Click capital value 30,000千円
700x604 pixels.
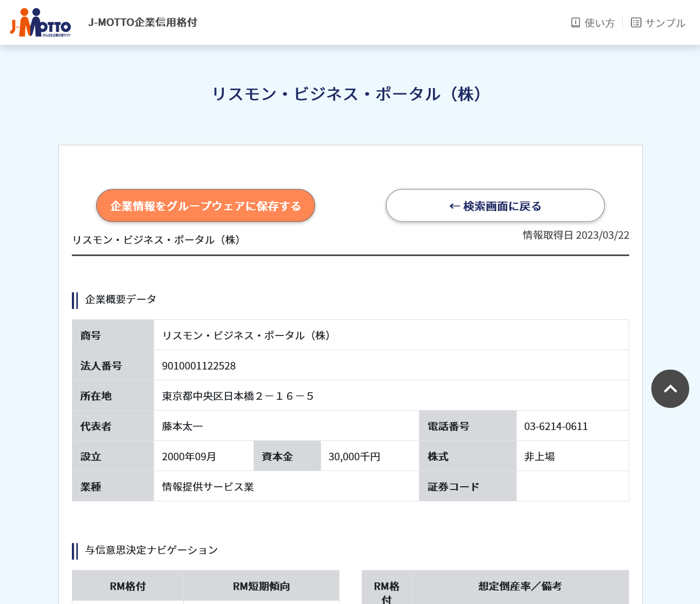(355, 457)
